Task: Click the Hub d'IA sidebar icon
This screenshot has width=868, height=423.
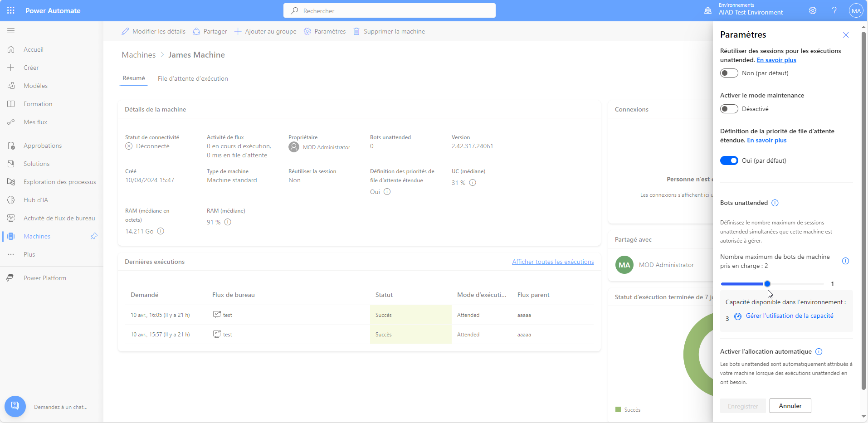Action: (x=11, y=200)
